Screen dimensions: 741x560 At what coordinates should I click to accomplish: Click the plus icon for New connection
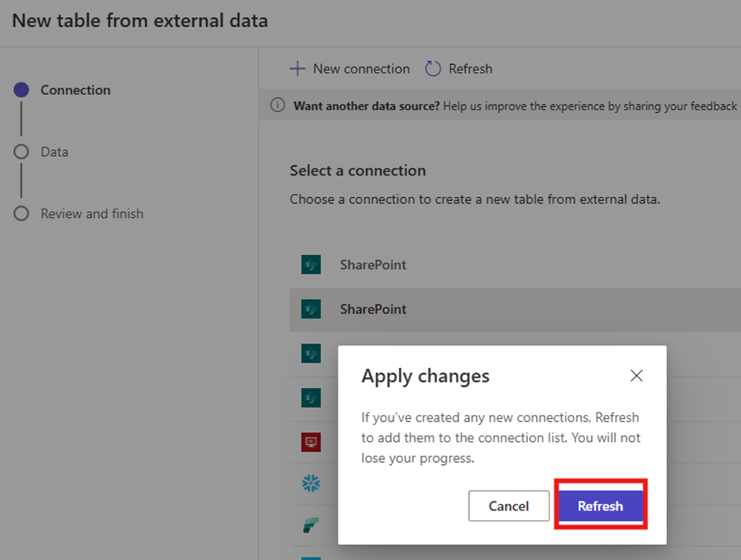coord(297,69)
